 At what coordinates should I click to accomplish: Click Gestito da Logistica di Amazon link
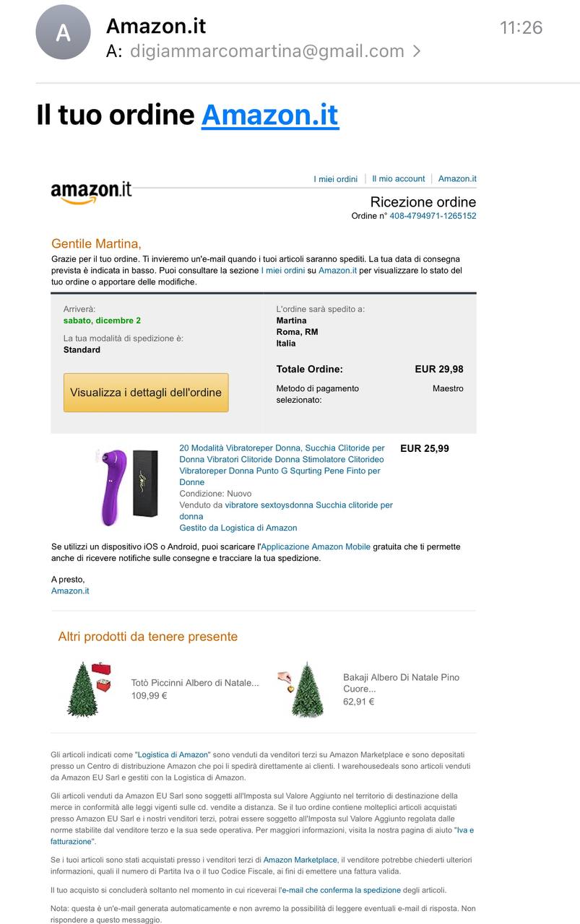(x=238, y=528)
